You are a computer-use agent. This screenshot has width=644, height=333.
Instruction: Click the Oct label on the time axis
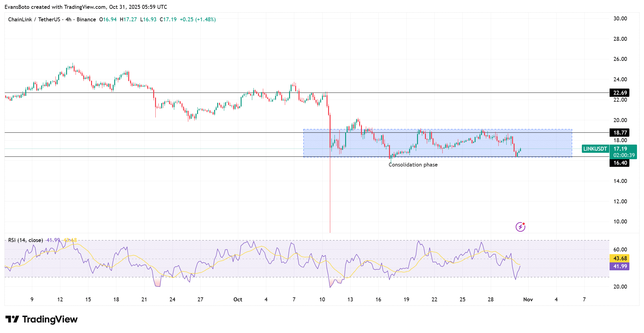pos(238,300)
